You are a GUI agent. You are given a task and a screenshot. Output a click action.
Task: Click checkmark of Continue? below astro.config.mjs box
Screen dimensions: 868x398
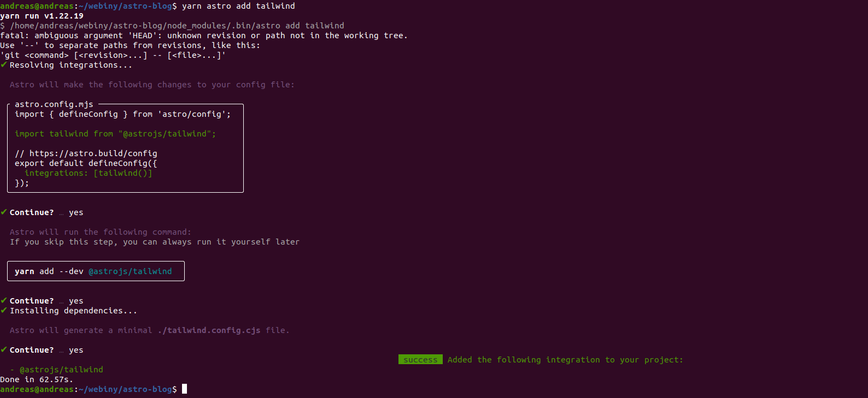(x=4, y=212)
